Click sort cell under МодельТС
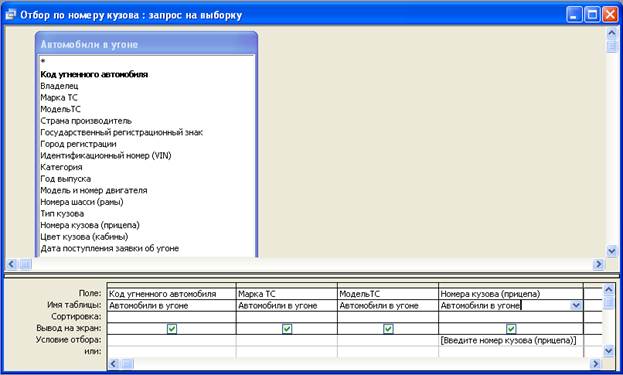Screen dimensions: 623x375 pyautogui.click(x=388, y=317)
